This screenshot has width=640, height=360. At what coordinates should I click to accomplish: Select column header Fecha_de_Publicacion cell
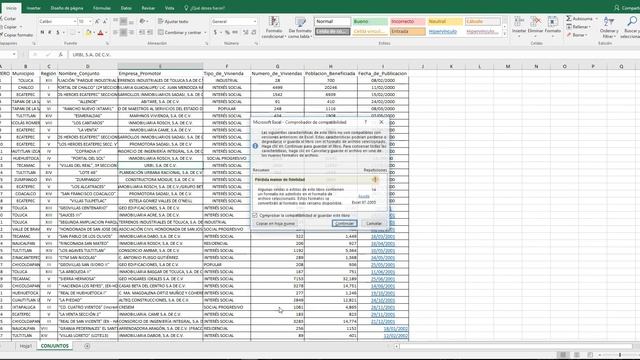(x=382, y=73)
